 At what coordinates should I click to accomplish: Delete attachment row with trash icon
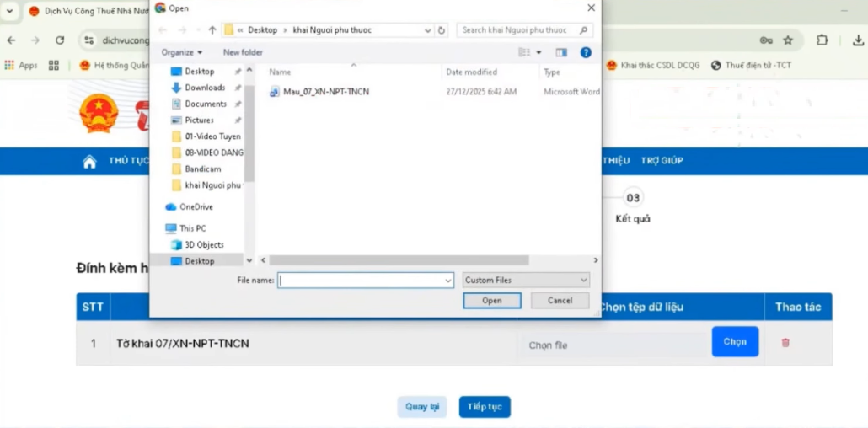(x=785, y=343)
